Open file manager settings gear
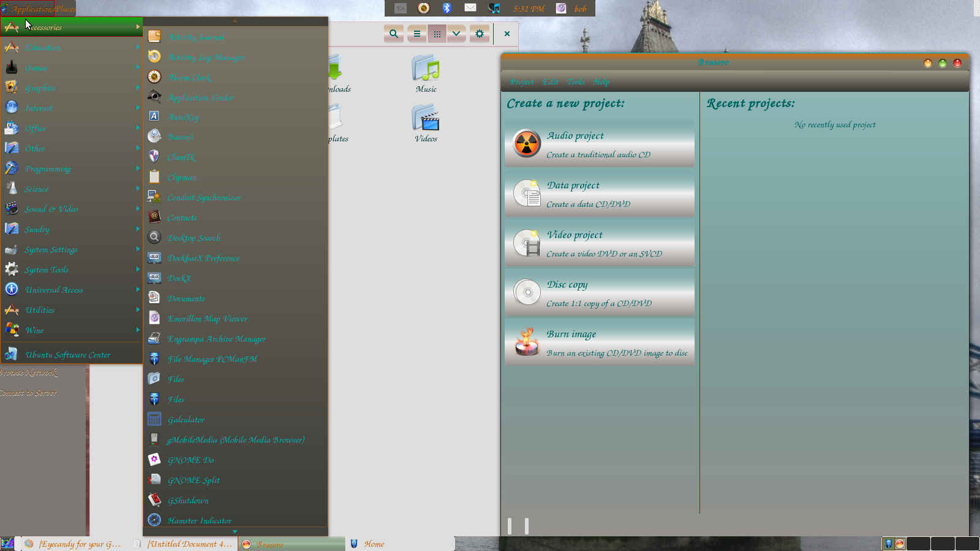This screenshot has height=551, width=980. 480,34
